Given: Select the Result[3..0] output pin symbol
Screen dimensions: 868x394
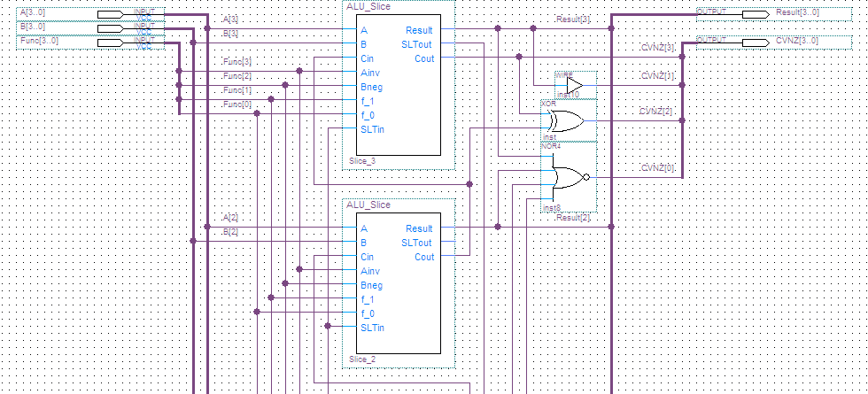Looking at the screenshot, I should point(755,14).
